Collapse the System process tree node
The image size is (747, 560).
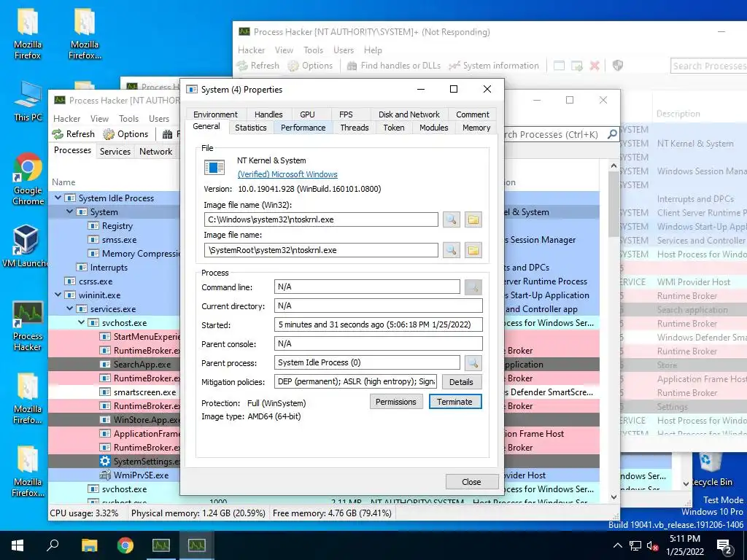pyautogui.click(x=69, y=211)
